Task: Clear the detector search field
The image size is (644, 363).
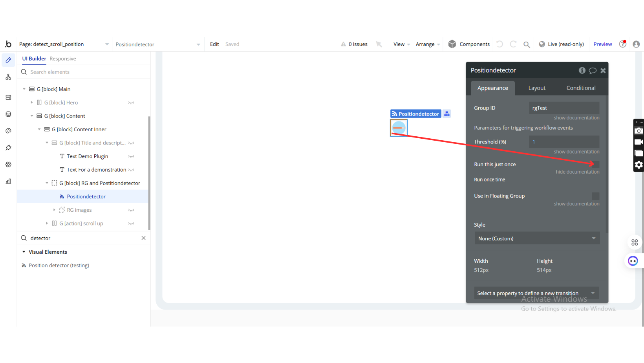Action: 144,238
